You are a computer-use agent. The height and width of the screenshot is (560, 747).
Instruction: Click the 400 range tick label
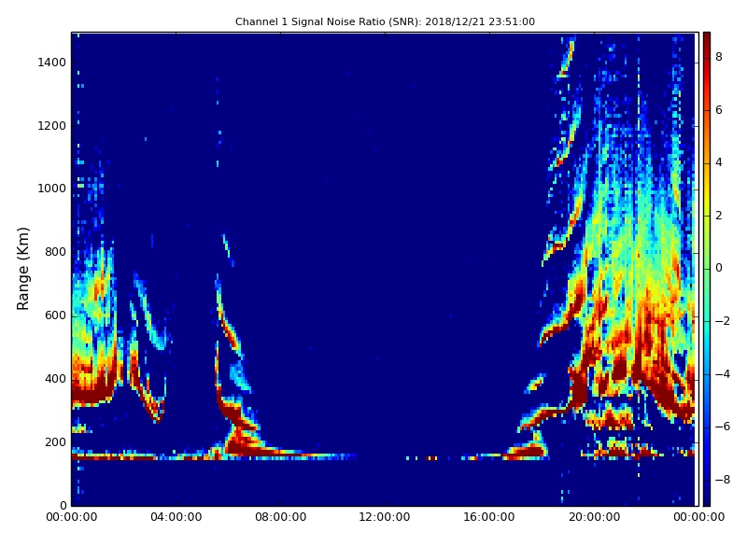[x=55, y=379]
